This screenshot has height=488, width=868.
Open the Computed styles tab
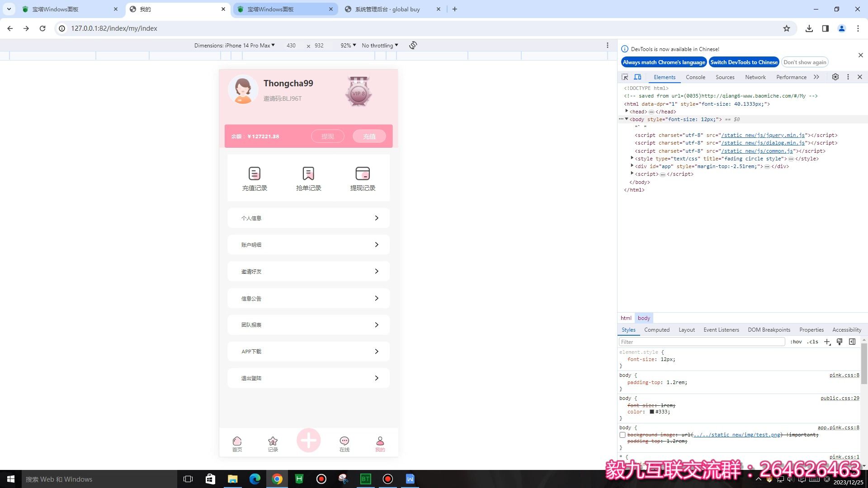tap(657, 330)
